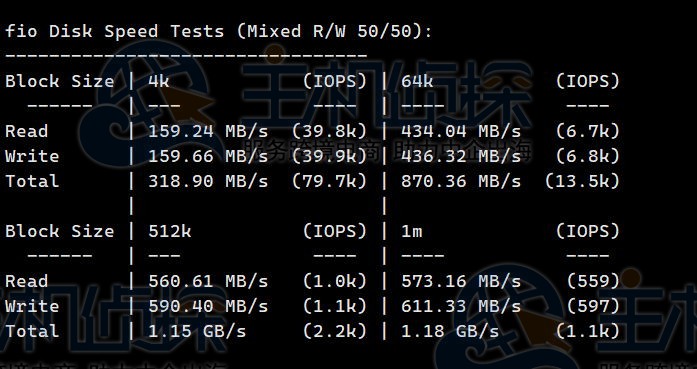Select the 318.90 MB/s total value
The image size is (697, 369).
click(x=208, y=181)
